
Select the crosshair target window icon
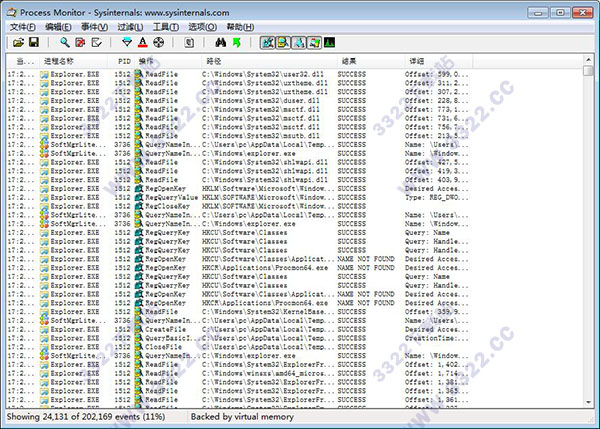(158, 42)
